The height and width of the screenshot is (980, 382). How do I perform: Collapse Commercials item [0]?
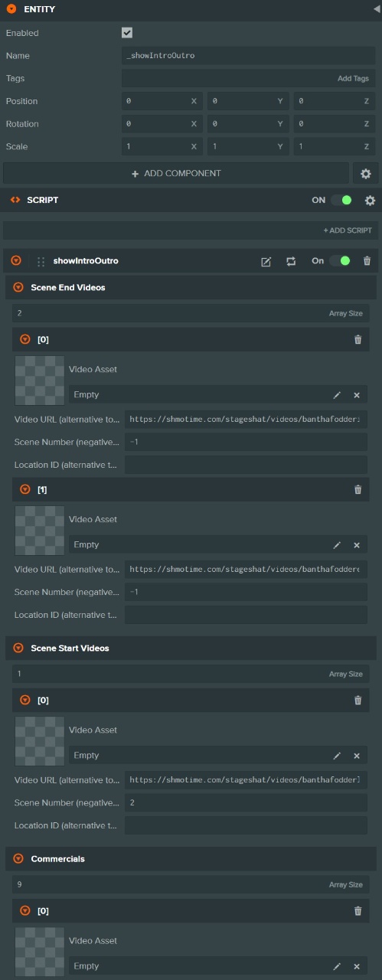24,910
